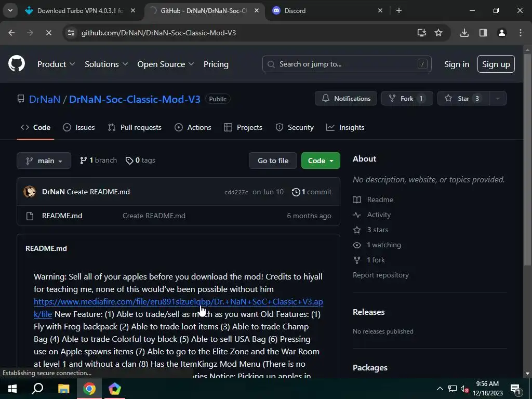Open the DrNaN avatar in commit row
532x399 pixels.
click(30, 192)
